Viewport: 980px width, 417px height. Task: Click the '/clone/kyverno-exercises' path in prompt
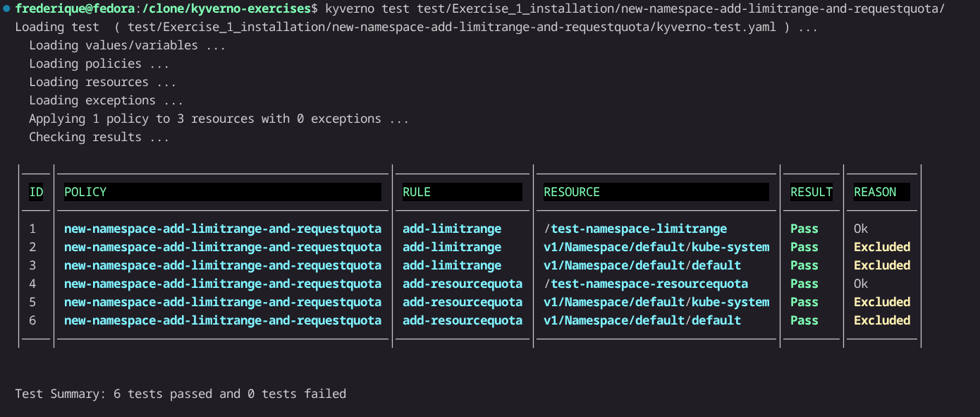point(226,9)
